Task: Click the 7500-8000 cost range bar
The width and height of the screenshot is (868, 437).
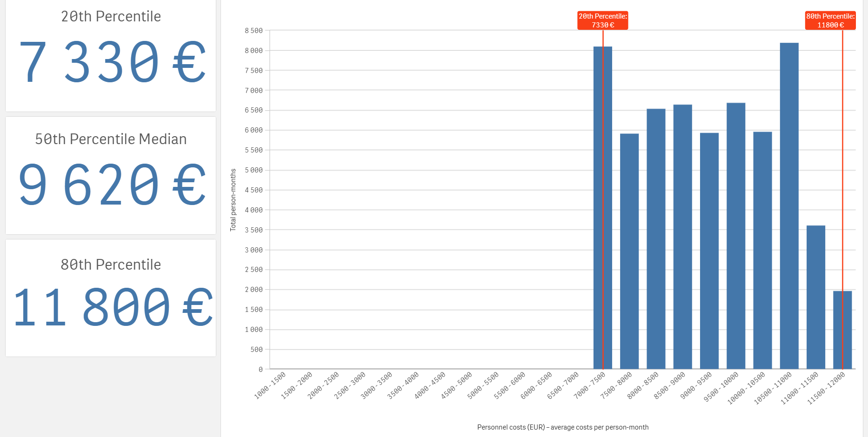Action: pos(629,251)
